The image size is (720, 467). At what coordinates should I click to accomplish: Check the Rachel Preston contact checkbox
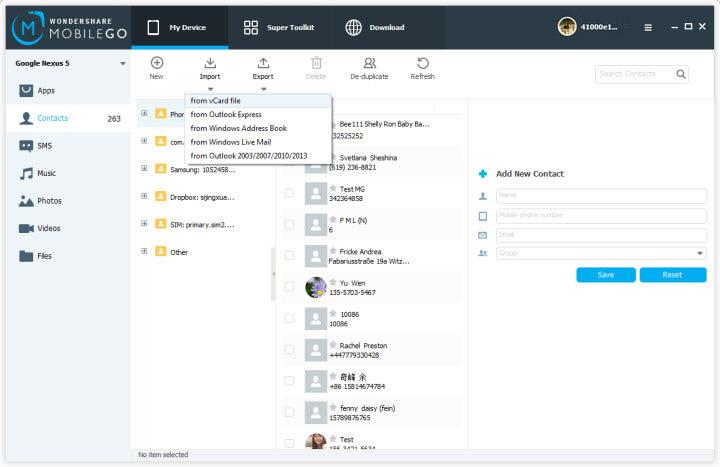pyautogui.click(x=289, y=349)
